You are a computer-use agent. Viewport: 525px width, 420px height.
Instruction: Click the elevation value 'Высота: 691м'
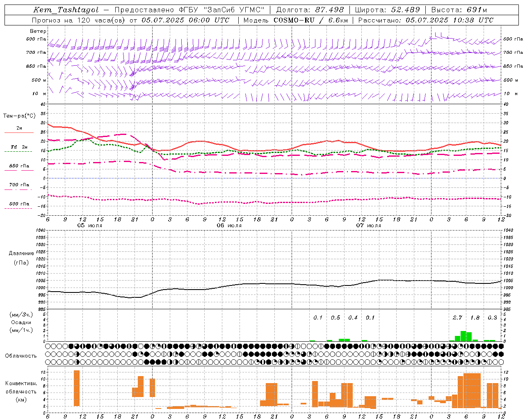coord(459,10)
